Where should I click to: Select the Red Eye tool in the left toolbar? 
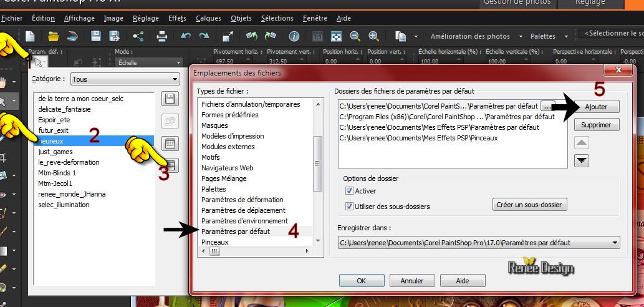[3, 195]
